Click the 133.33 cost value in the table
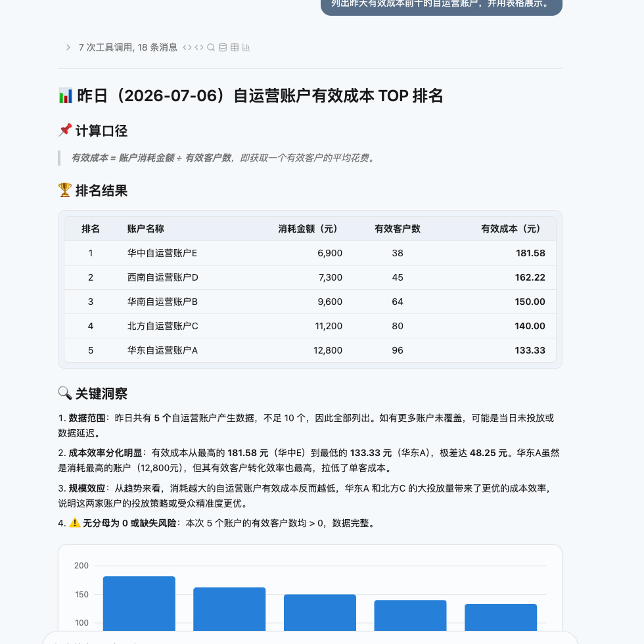Screen dimensions: 644x644 [x=530, y=350]
